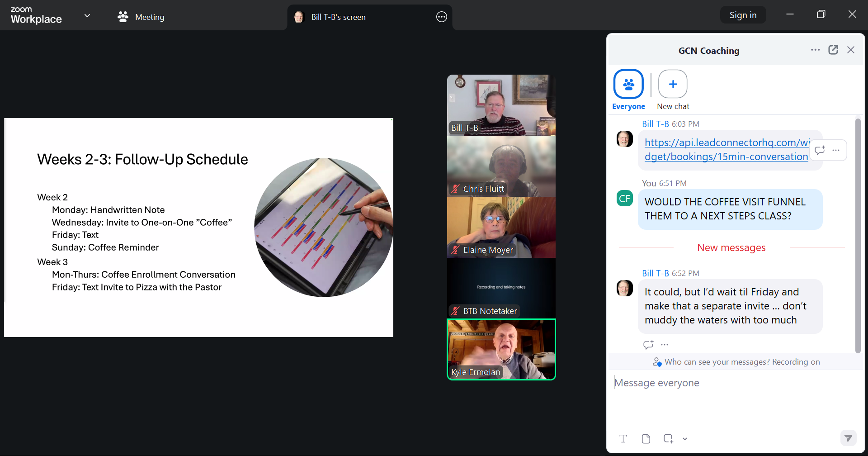Open the chat panel more options ellipsis
Image resolution: width=868 pixels, height=456 pixels.
[815, 50]
